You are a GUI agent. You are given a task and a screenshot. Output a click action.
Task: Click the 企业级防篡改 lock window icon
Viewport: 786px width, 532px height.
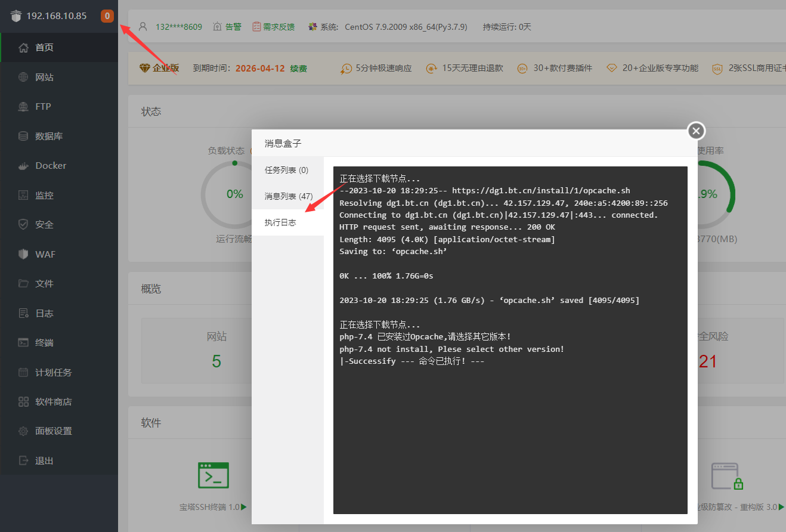pyautogui.click(x=727, y=476)
